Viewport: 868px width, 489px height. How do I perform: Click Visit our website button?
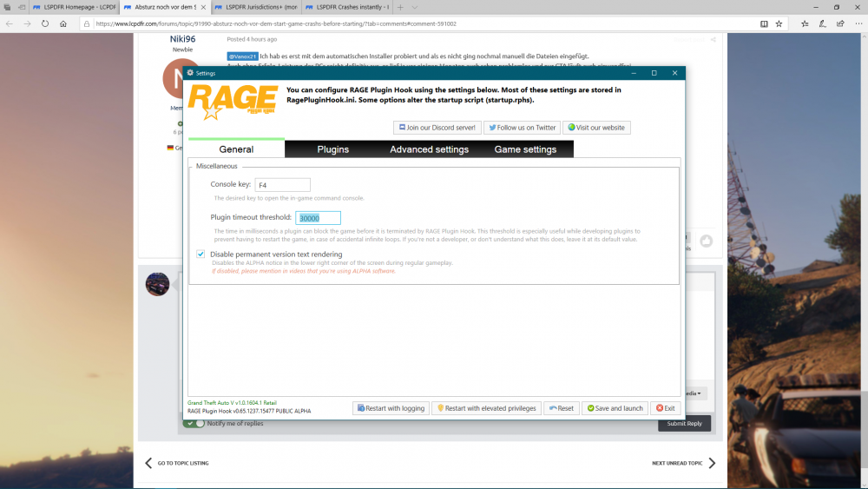[x=596, y=128]
